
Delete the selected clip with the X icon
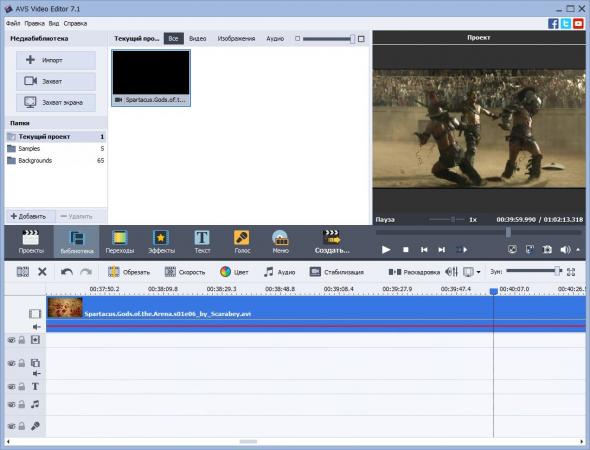point(42,272)
